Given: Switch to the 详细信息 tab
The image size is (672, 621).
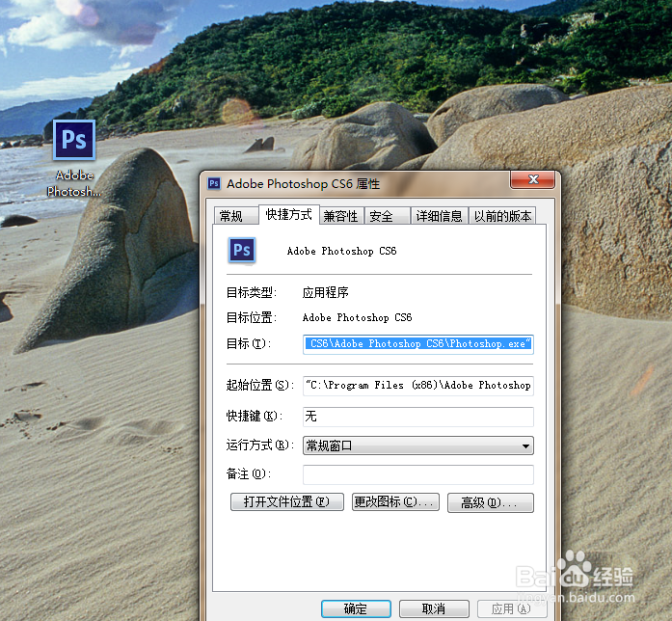Looking at the screenshot, I should point(439,216).
